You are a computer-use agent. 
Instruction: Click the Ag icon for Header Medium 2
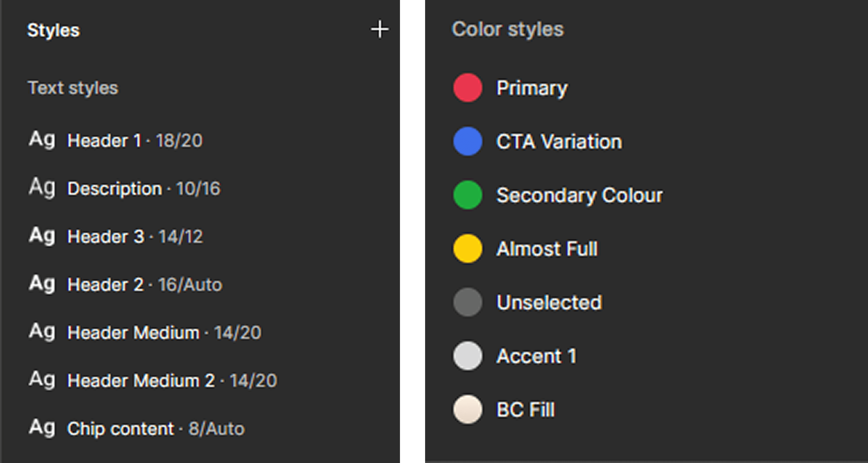(x=42, y=380)
